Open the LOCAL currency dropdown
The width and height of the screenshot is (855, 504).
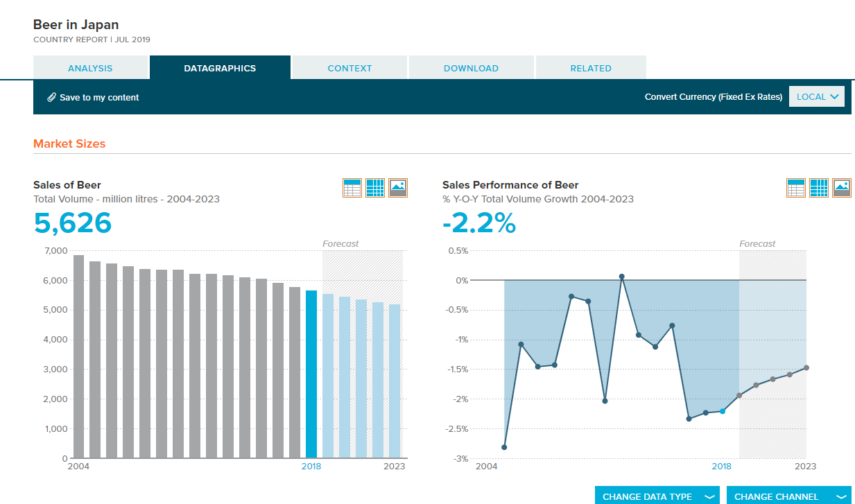tap(817, 97)
